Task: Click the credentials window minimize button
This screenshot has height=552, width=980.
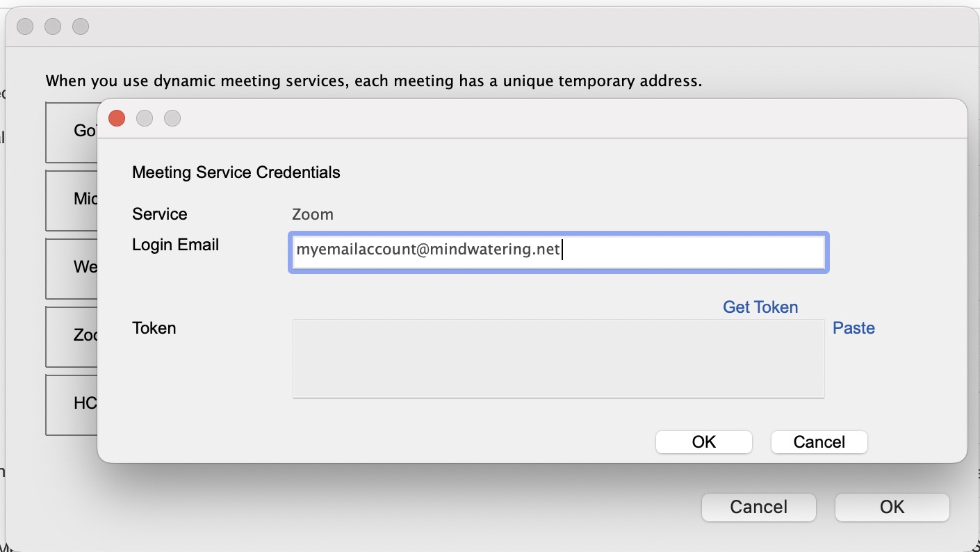Action: click(145, 118)
